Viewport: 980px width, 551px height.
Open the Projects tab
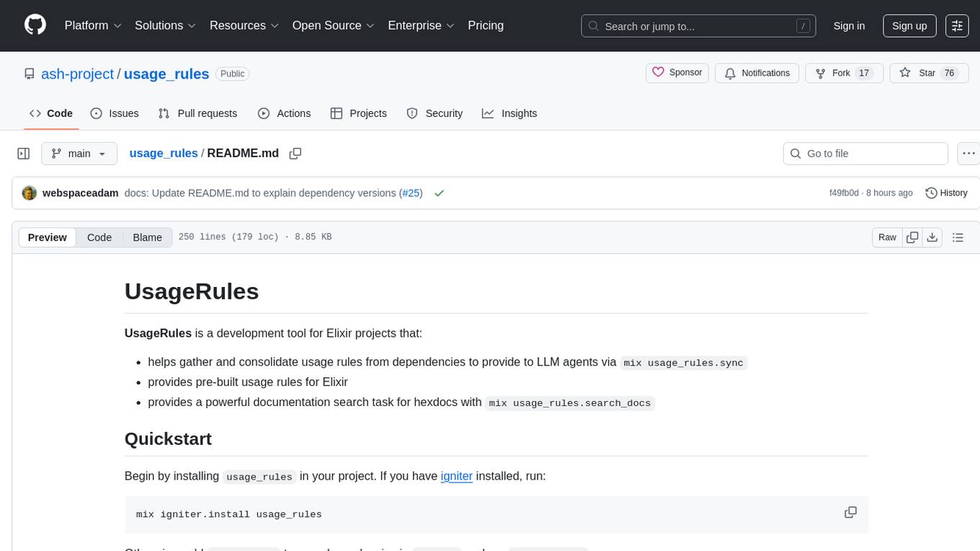point(359,113)
